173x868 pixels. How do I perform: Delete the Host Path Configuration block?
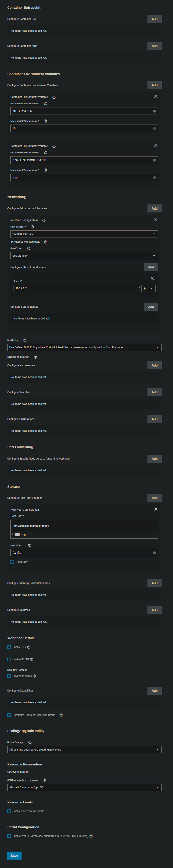156,509
